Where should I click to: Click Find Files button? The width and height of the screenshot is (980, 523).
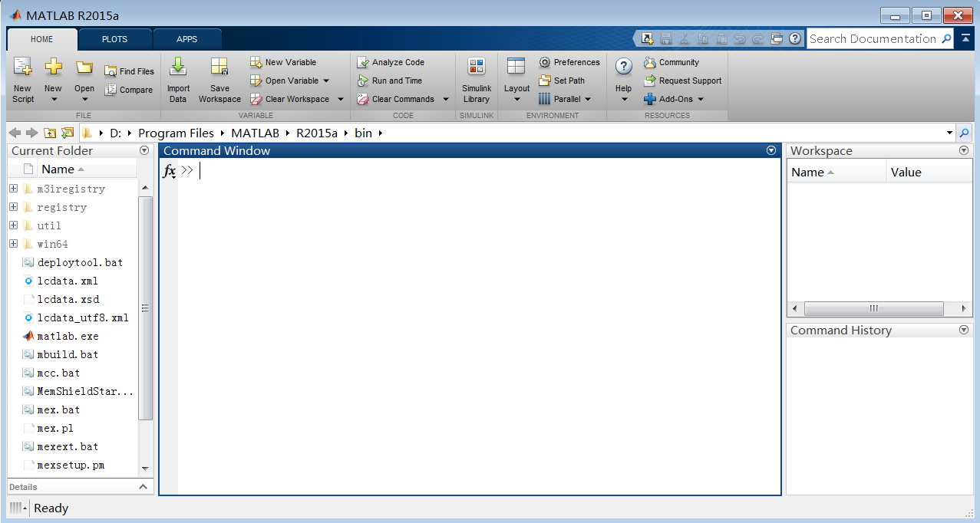coord(129,71)
